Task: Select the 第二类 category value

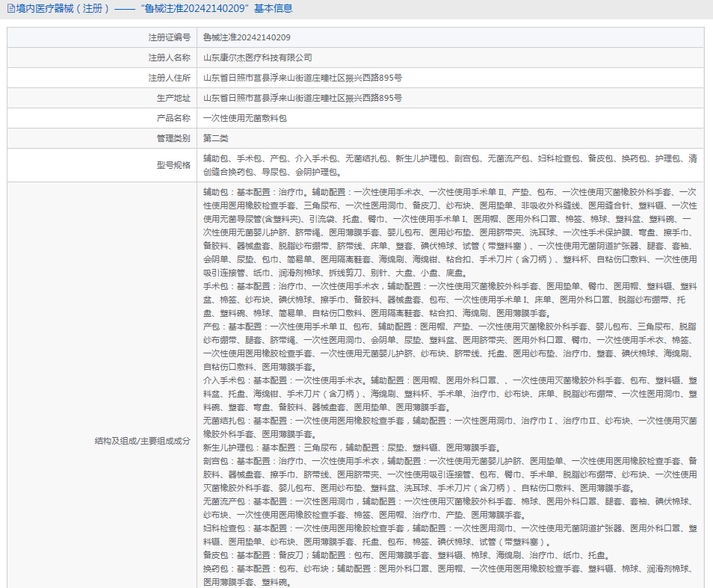Action: click(x=216, y=138)
